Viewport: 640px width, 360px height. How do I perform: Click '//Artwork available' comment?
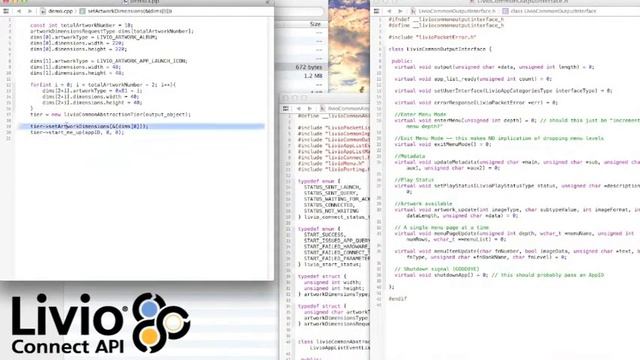423,204
